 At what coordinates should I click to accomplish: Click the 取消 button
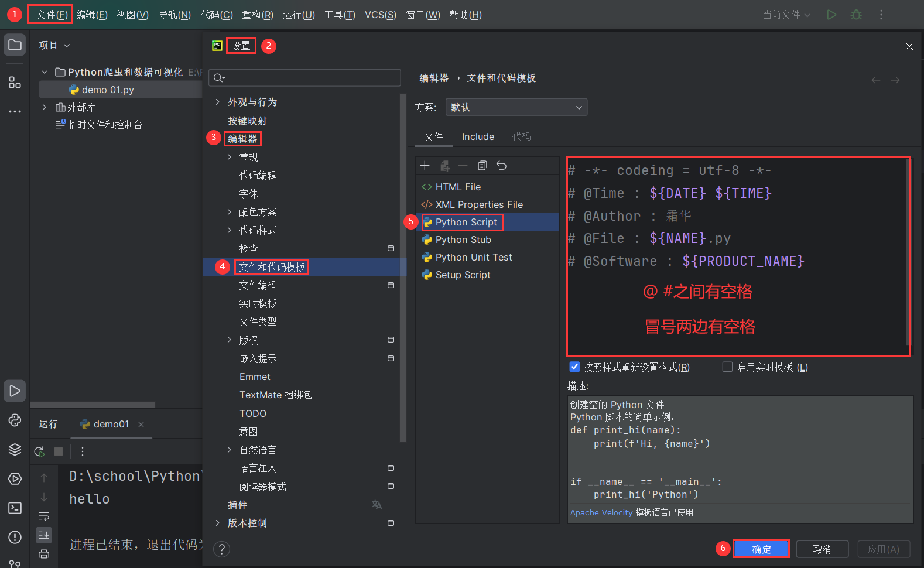(x=822, y=549)
